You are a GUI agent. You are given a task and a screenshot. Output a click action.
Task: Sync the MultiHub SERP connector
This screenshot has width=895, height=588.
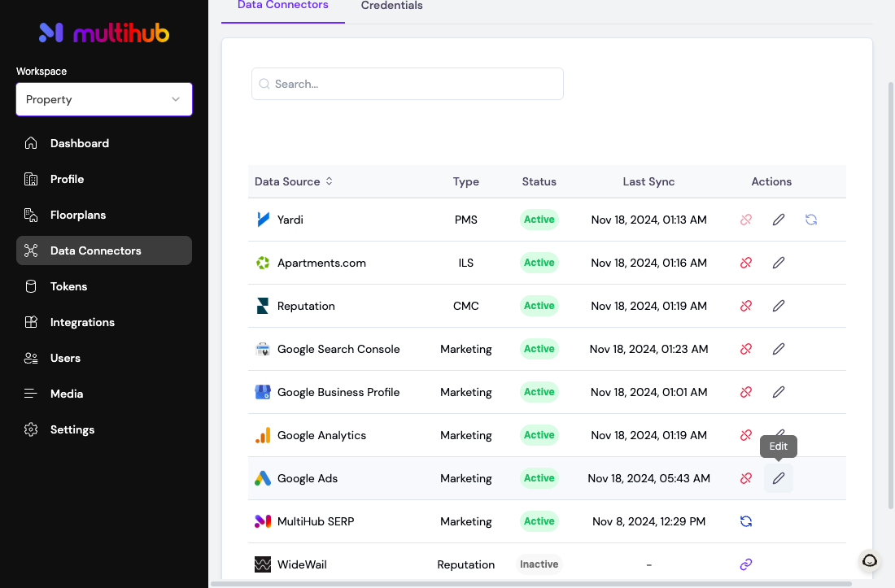745,521
